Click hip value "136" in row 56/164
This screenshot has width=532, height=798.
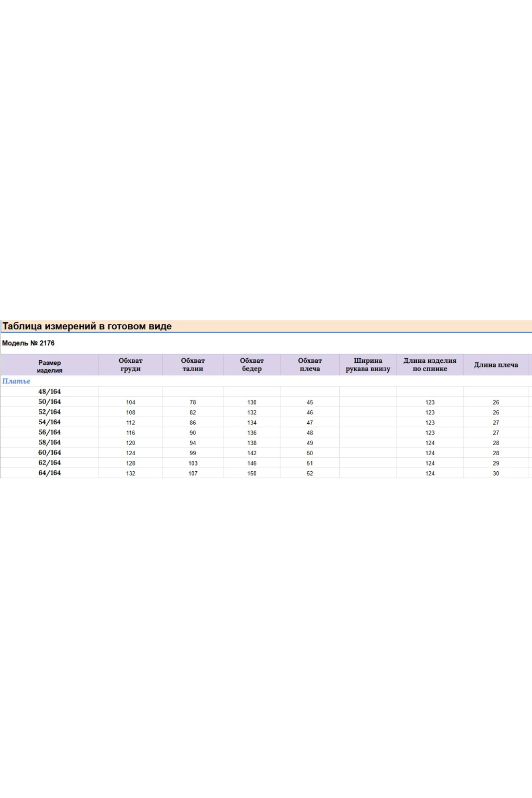tap(252, 433)
